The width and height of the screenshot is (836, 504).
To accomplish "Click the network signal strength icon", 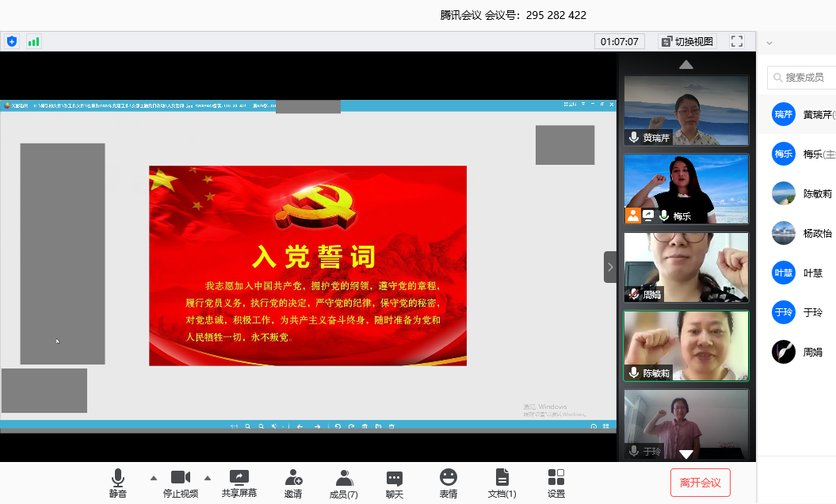I will (x=33, y=41).
